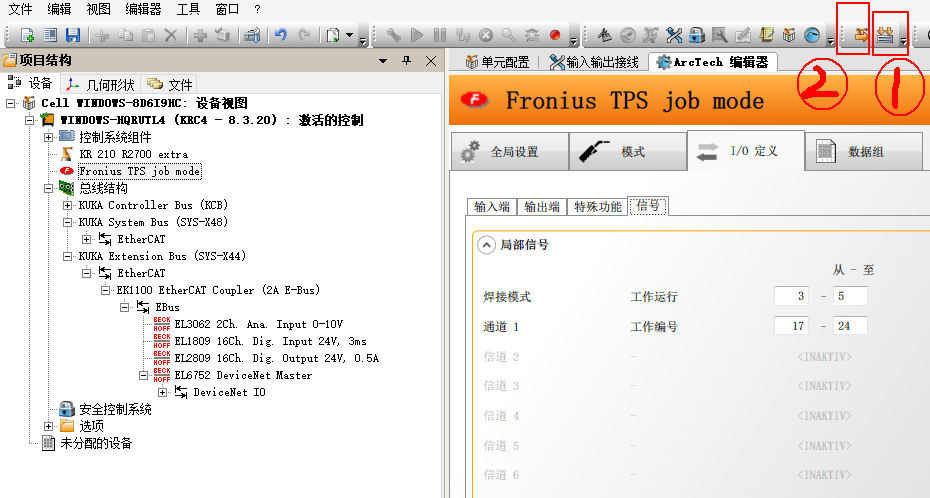Click the blue padlock safety icon
930x498 pixels.
[x=697, y=36]
